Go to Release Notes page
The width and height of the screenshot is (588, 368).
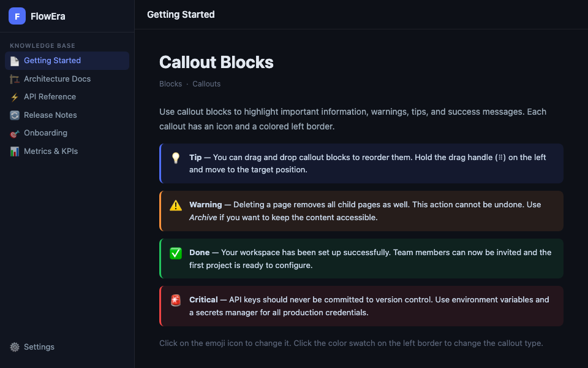50,115
